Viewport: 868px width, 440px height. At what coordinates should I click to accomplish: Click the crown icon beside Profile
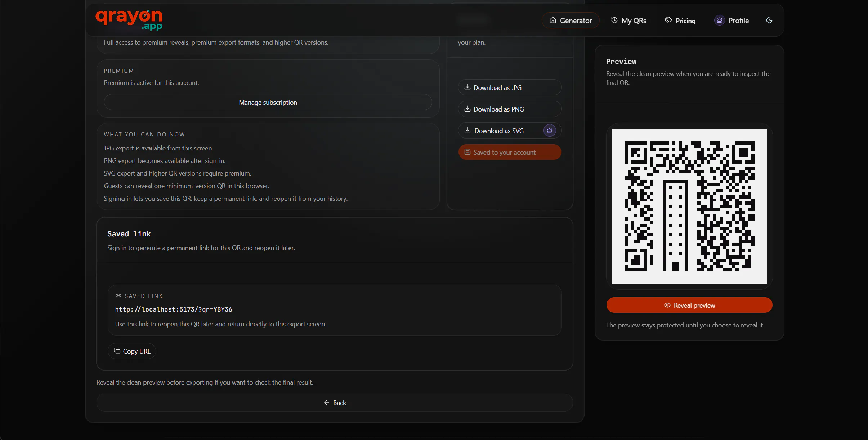tap(719, 21)
